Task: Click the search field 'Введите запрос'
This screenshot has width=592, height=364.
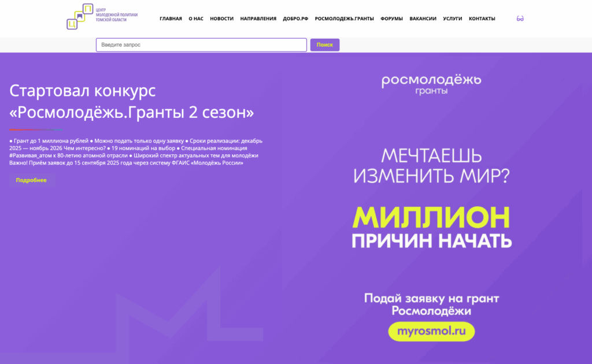Action: (x=201, y=45)
